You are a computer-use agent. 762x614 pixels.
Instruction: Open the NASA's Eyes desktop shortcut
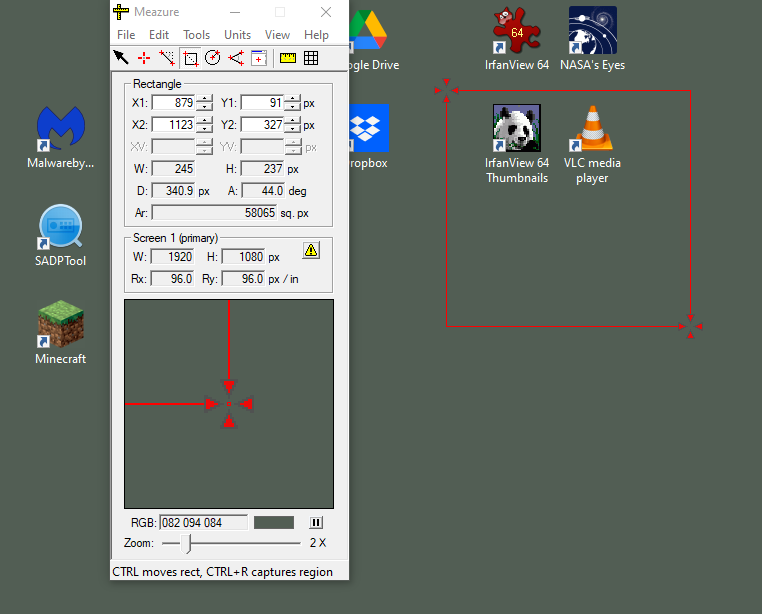click(x=592, y=39)
